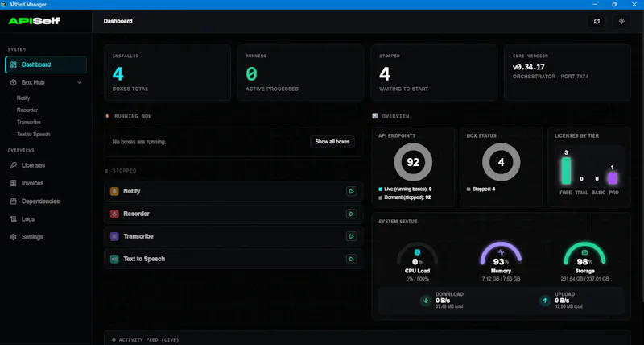The height and width of the screenshot is (345, 644).
Task: Click the Logs icon in the sidebar
Action: pos(14,219)
